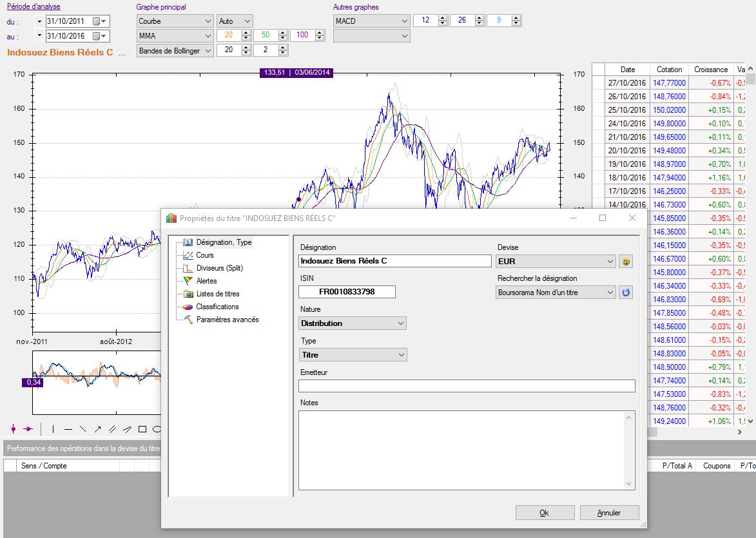Image resolution: width=756 pixels, height=538 pixels.
Task: Select the vertical line drawing tool
Action: click(x=53, y=428)
